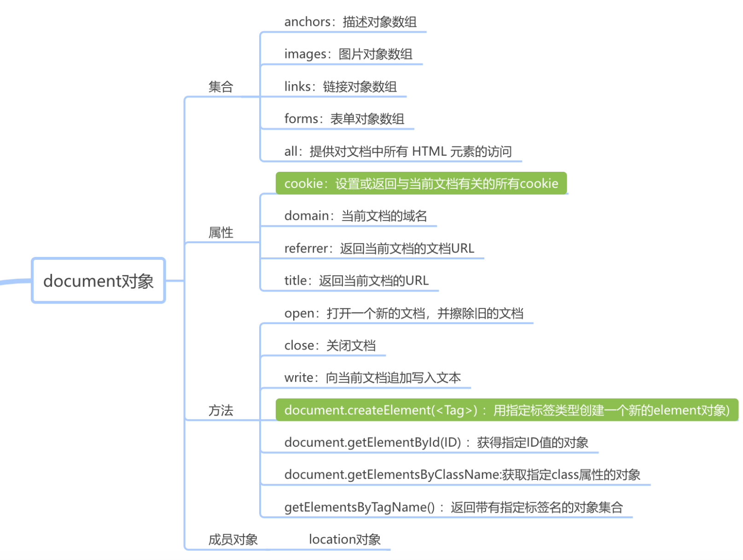Select the title 返回当前文档的URL node
This screenshot has height=560, width=743.
(x=356, y=281)
